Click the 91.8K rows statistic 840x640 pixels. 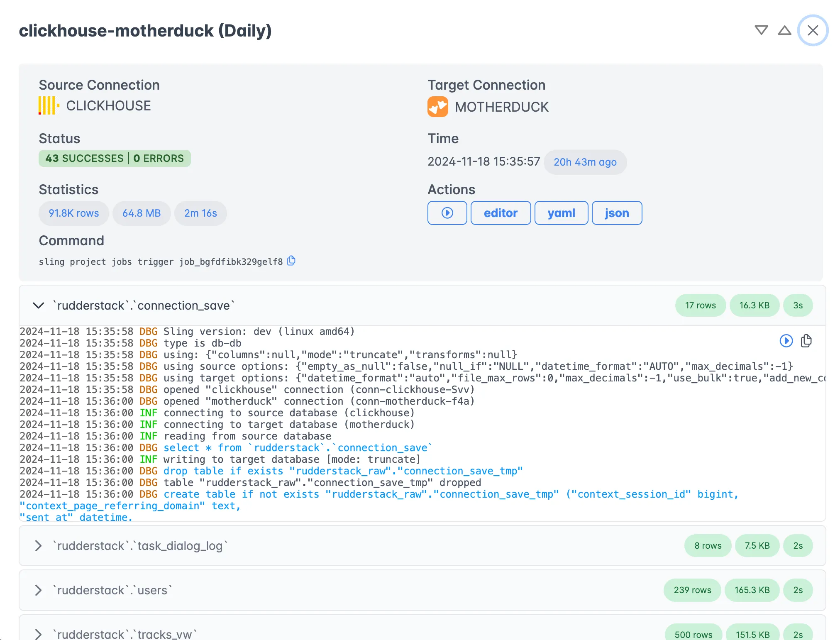pyautogui.click(x=74, y=213)
